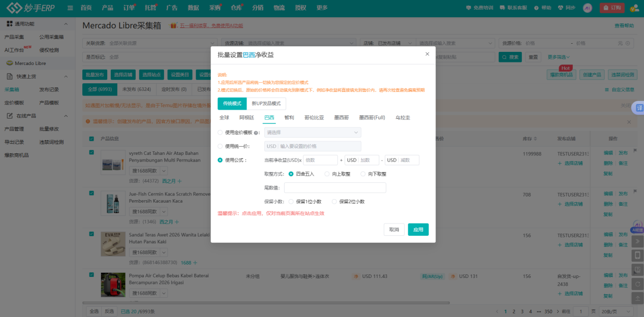Click the gift icon beside promotion link
644x317 pixels.
(x=173, y=25)
